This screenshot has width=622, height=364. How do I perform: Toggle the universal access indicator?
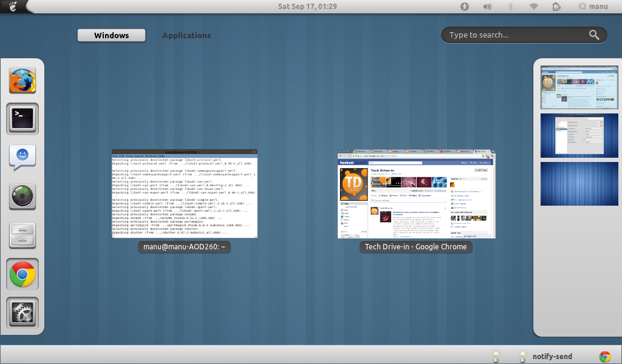464,7
